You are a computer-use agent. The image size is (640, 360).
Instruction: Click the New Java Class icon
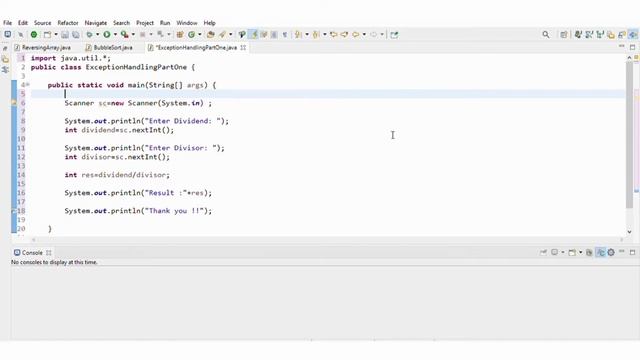point(191,35)
